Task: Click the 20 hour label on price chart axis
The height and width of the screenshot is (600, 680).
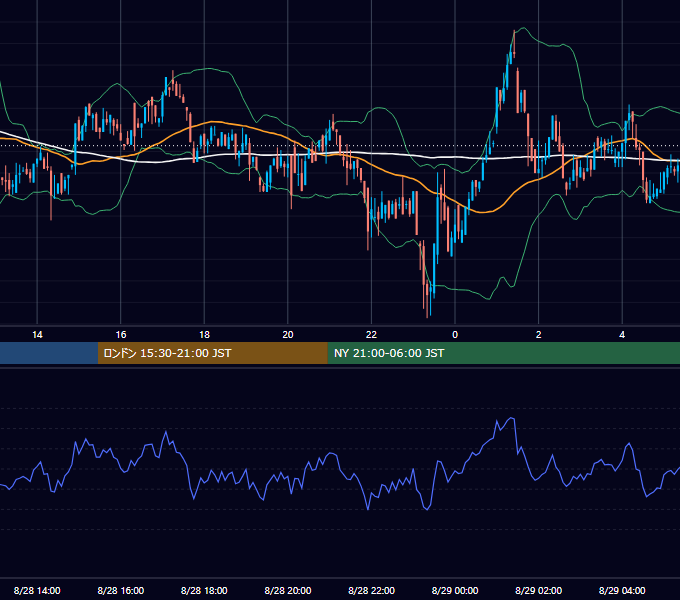Action: (288, 335)
